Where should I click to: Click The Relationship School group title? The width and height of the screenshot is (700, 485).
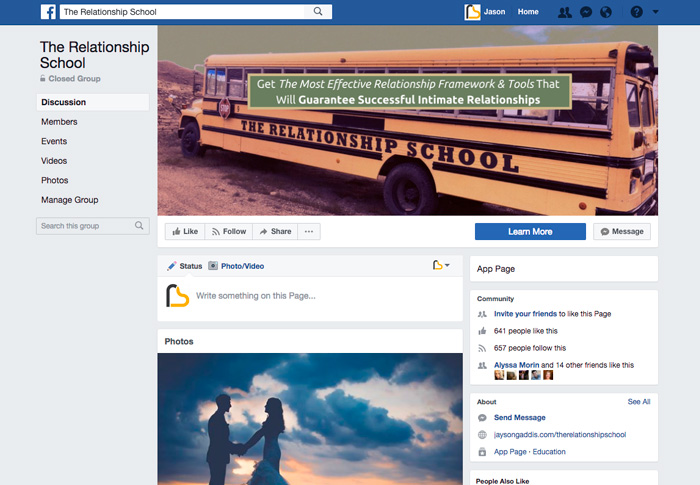click(x=95, y=54)
